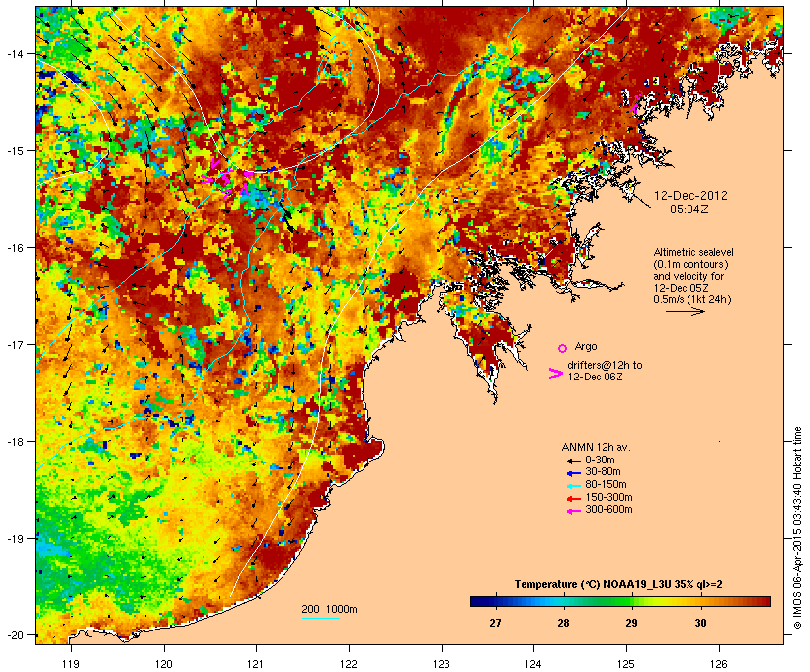
Task: Click the 'Argo' legend label
Action: 586,346
